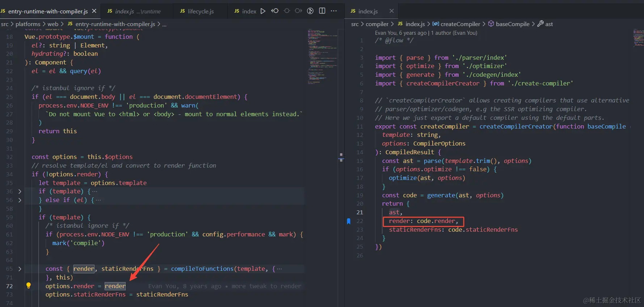Click the platforms breadcrumb folder
The height and width of the screenshot is (307, 644).
(28, 24)
